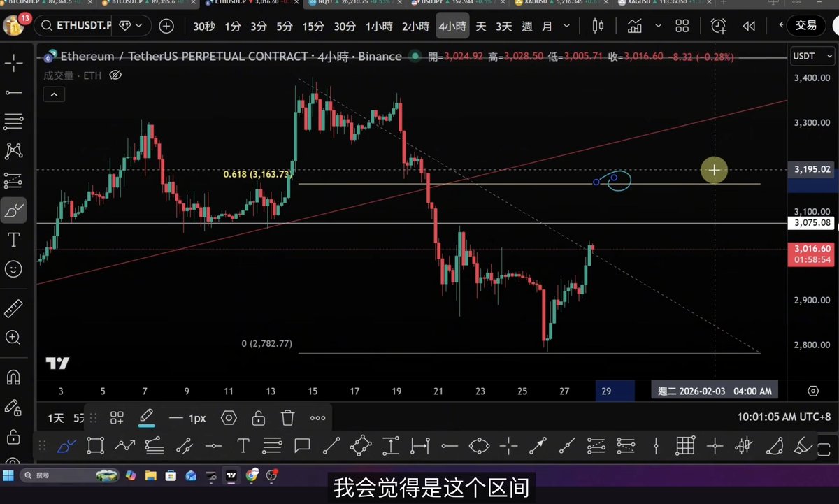Click the bar replay rewind icon
Viewport: 839px width, 504px height.
tap(749, 27)
